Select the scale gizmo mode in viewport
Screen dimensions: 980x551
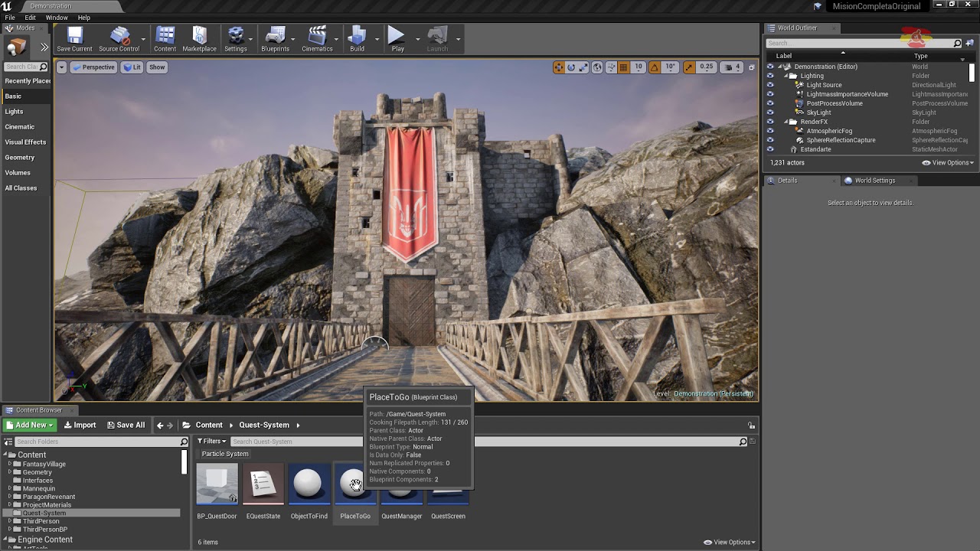point(583,67)
